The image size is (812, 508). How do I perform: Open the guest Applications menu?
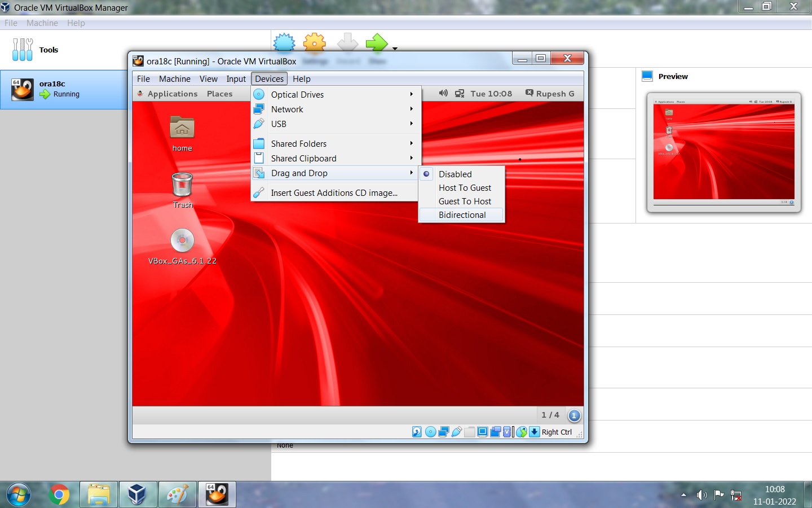click(167, 94)
